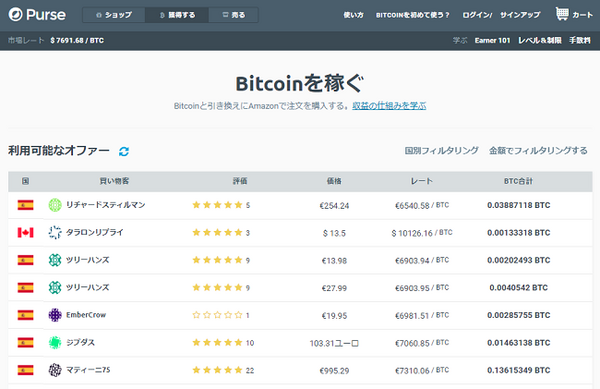Click 評価 column header

pyautogui.click(x=240, y=181)
